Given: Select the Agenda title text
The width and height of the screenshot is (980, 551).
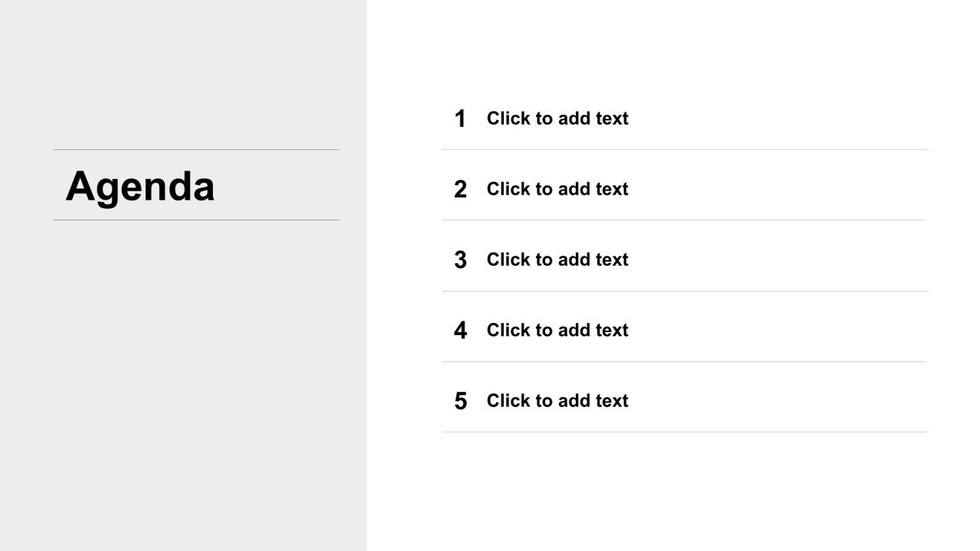Looking at the screenshot, I should click(140, 187).
